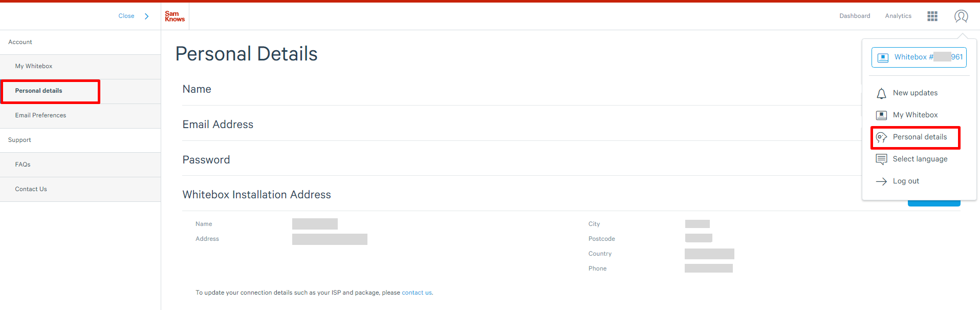Click the Select language speech icon
The height and width of the screenshot is (310, 980).
[x=881, y=159]
